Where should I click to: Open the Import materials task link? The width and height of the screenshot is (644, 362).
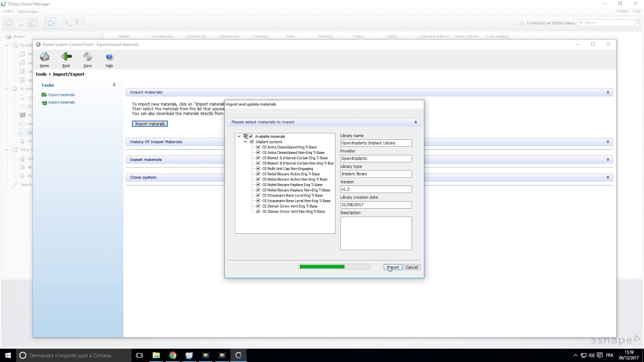pyautogui.click(x=61, y=103)
